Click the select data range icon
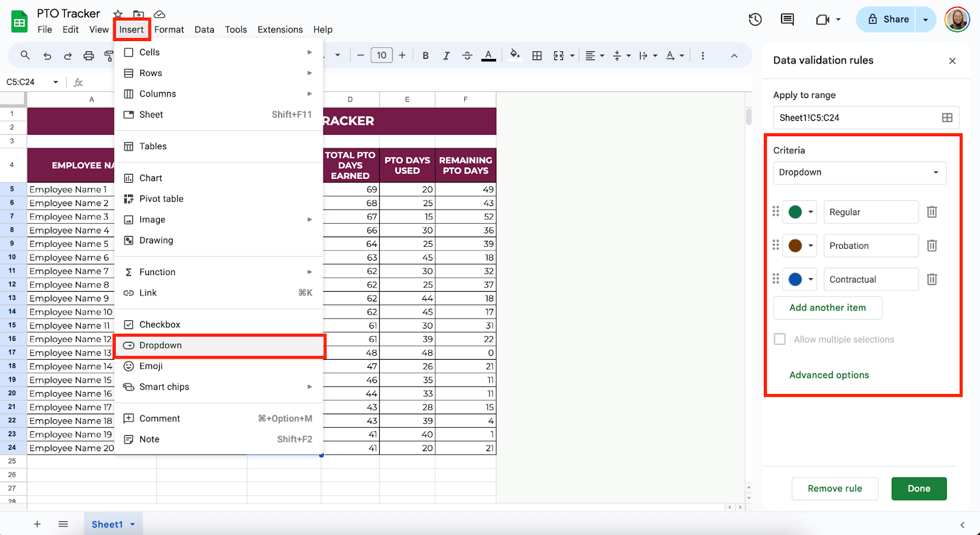 click(x=947, y=118)
